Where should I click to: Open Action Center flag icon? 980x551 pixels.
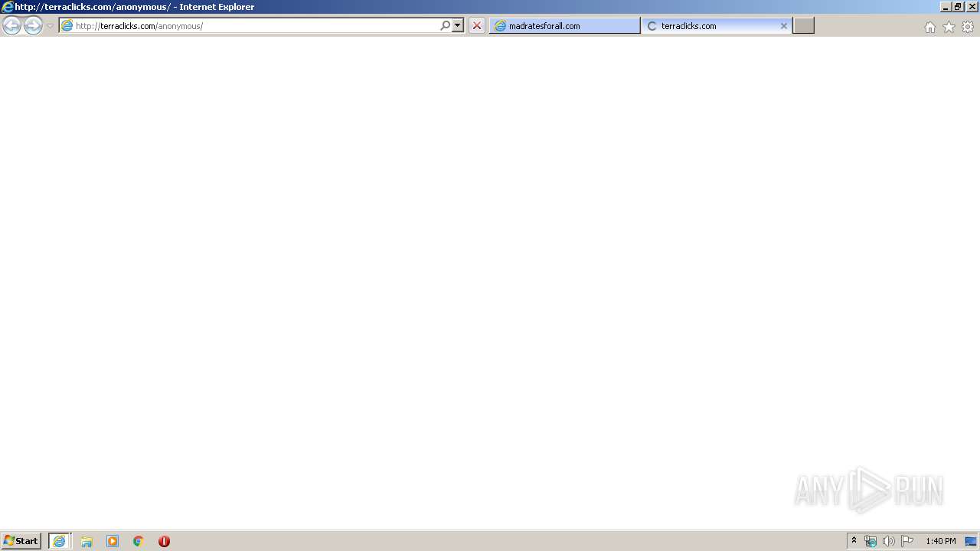click(x=907, y=541)
